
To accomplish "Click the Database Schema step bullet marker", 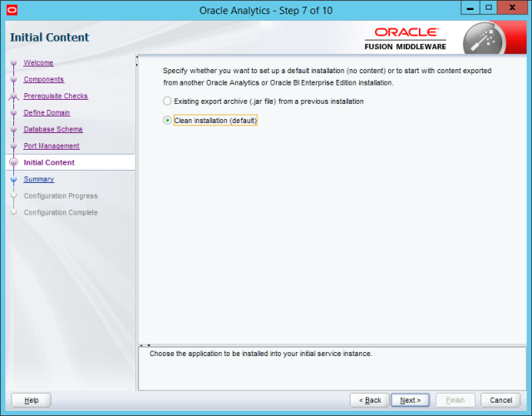I will pyautogui.click(x=13, y=130).
